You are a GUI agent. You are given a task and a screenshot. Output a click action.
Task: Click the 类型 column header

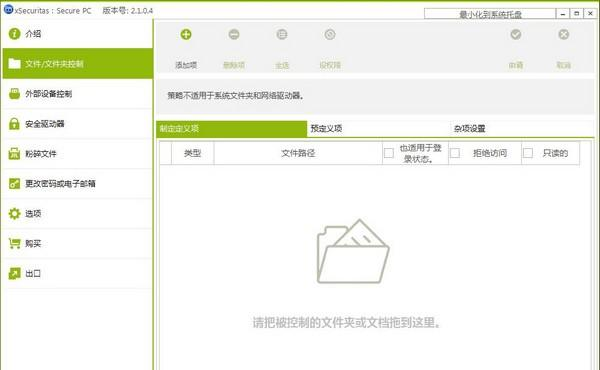pos(192,153)
